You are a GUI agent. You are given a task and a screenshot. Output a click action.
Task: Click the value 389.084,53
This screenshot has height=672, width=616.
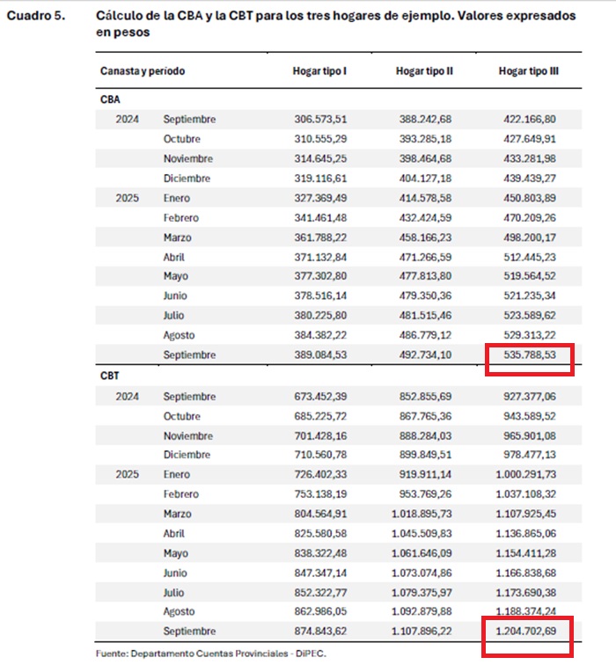[x=321, y=355]
